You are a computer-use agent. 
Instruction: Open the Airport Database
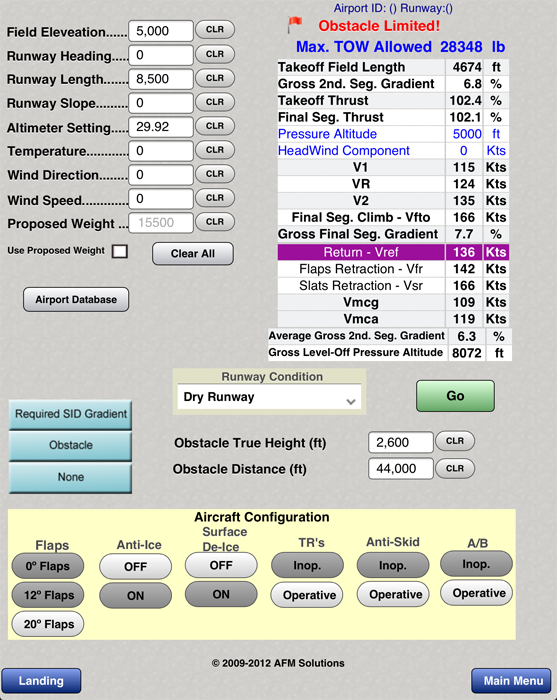click(76, 300)
